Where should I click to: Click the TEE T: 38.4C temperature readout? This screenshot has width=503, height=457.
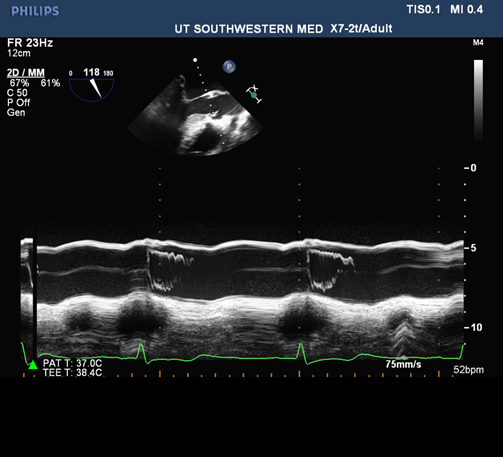(72, 373)
